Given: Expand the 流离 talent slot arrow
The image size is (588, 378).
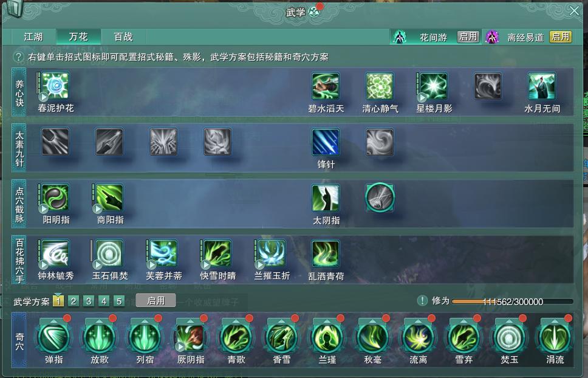Looking at the screenshot, I should pos(418,321).
